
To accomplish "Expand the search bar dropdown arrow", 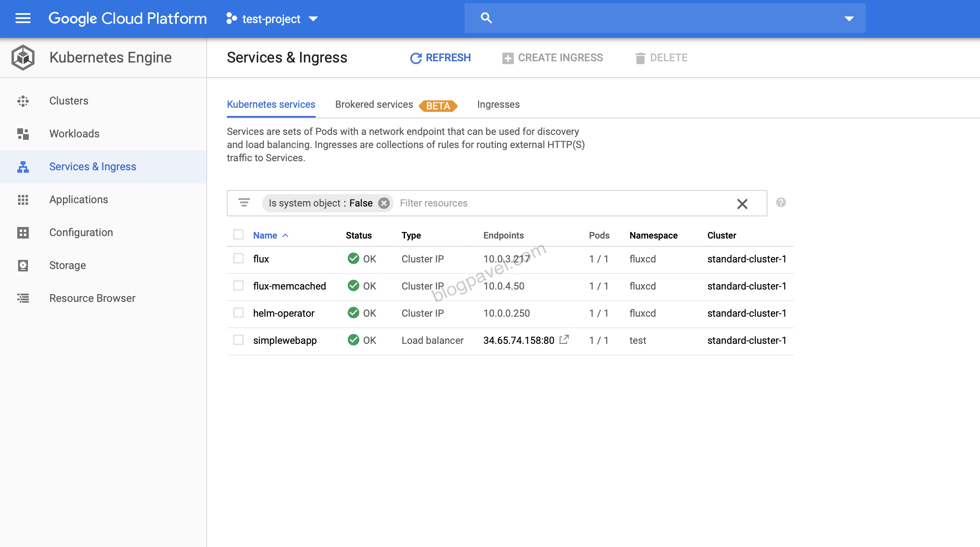I will coord(849,19).
